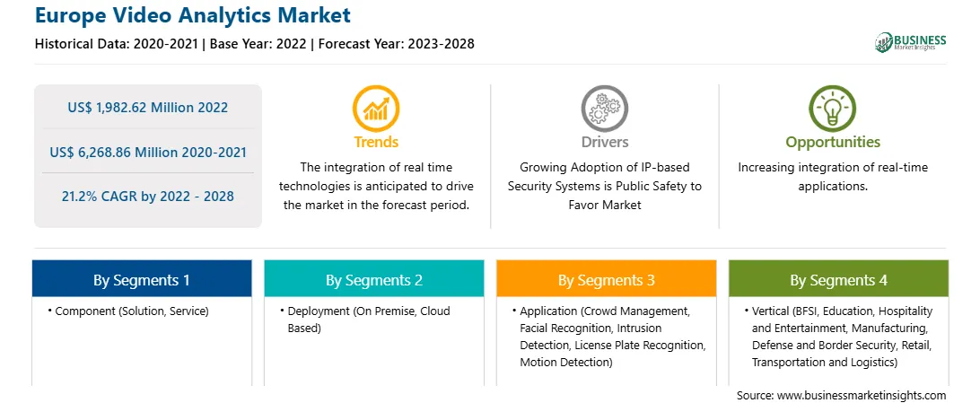This screenshot has width=980, height=403.
Task: Select the By Segments 2 header
Action: (x=373, y=278)
